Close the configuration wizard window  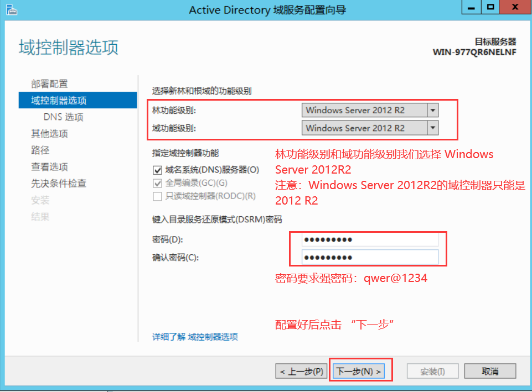515,7
